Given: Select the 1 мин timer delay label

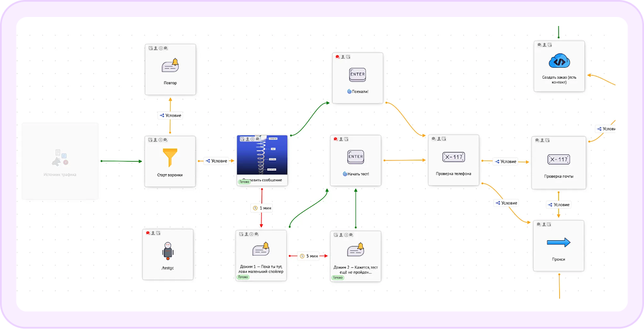Looking at the screenshot, I should point(262,208).
